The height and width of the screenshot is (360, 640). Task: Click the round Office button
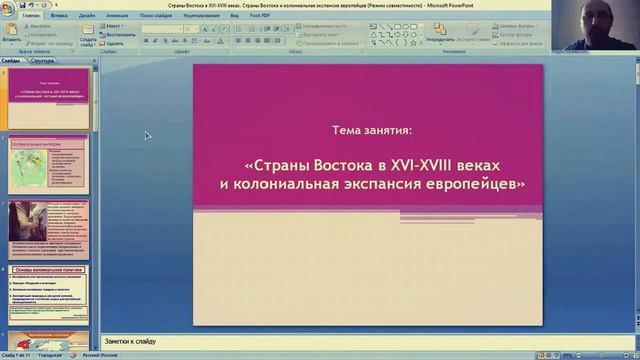coord(7,8)
